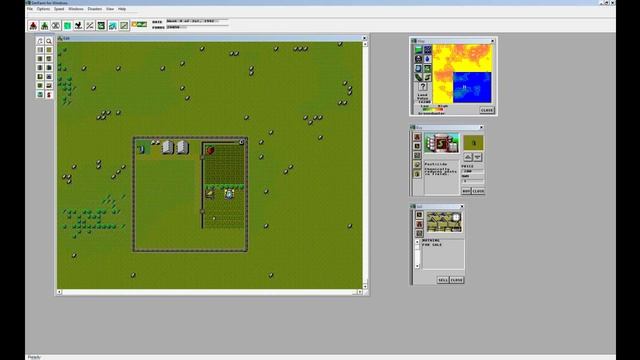The height and width of the screenshot is (360, 640).
Task: Open the File menu
Action: pyautogui.click(x=30, y=9)
